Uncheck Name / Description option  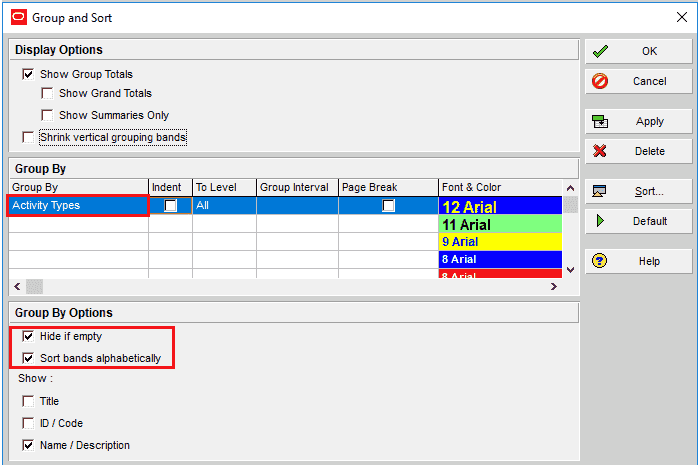coord(28,445)
